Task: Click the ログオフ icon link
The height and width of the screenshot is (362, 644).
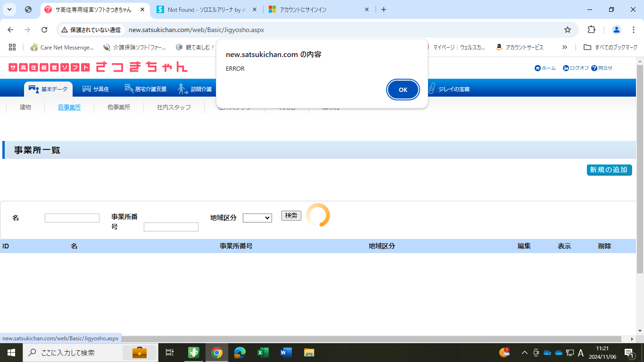Action: (566, 68)
